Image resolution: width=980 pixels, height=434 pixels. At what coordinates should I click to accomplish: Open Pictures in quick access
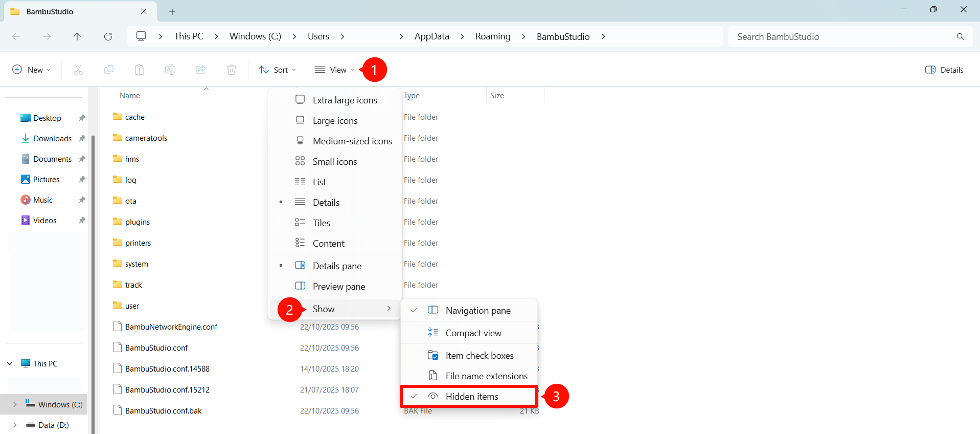(46, 179)
